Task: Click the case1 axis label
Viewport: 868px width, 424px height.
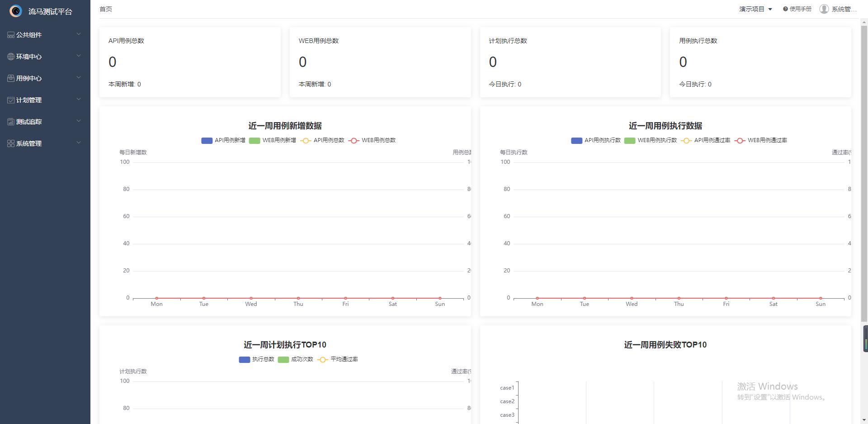Action: [507, 388]
